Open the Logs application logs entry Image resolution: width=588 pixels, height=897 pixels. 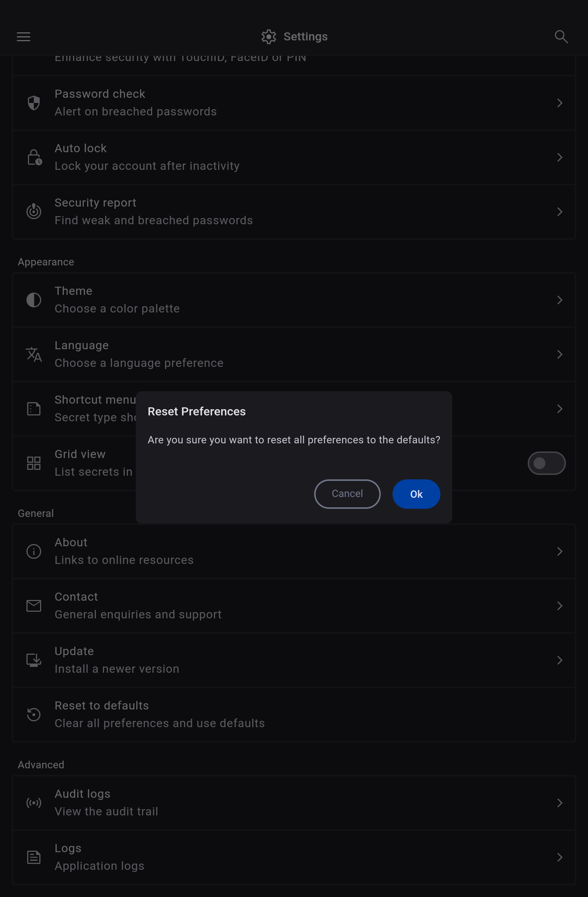click(294, 857)
